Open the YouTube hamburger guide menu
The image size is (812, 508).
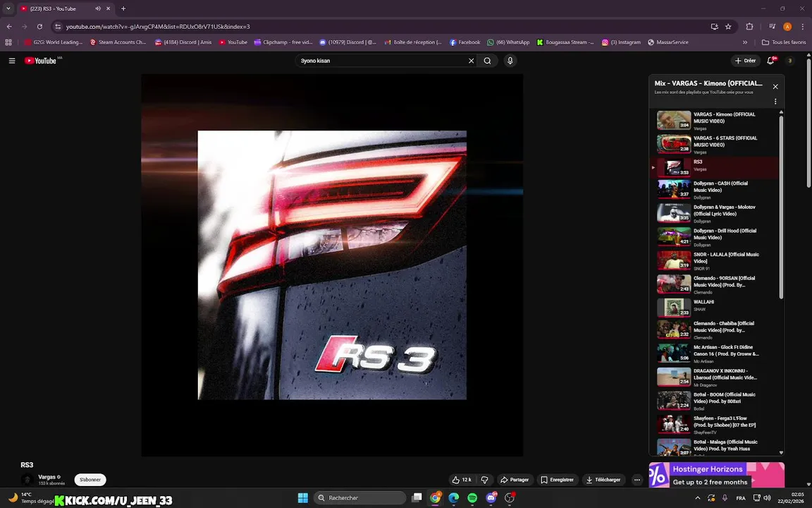click(x=12, y=61)
